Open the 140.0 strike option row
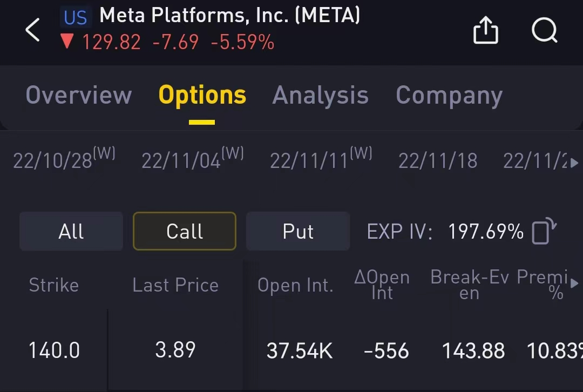The height and width of the screenshot is (392, 583). tap(54, 350)
